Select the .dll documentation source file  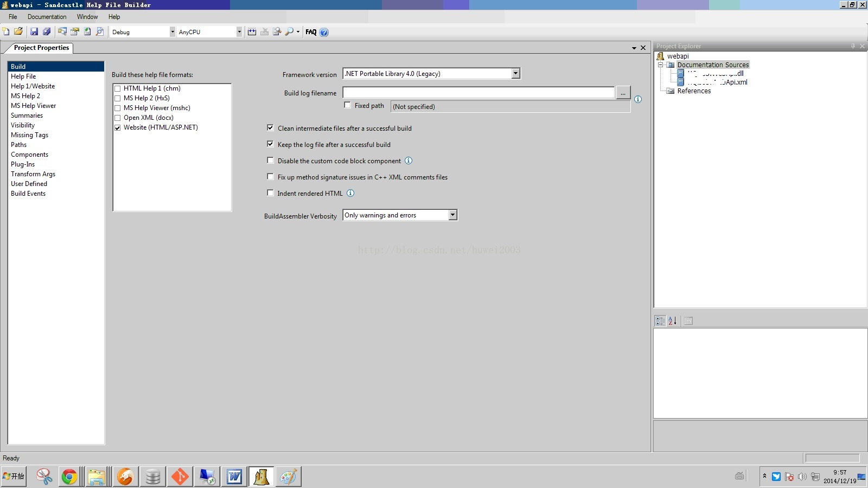click(x=715, y=73)
